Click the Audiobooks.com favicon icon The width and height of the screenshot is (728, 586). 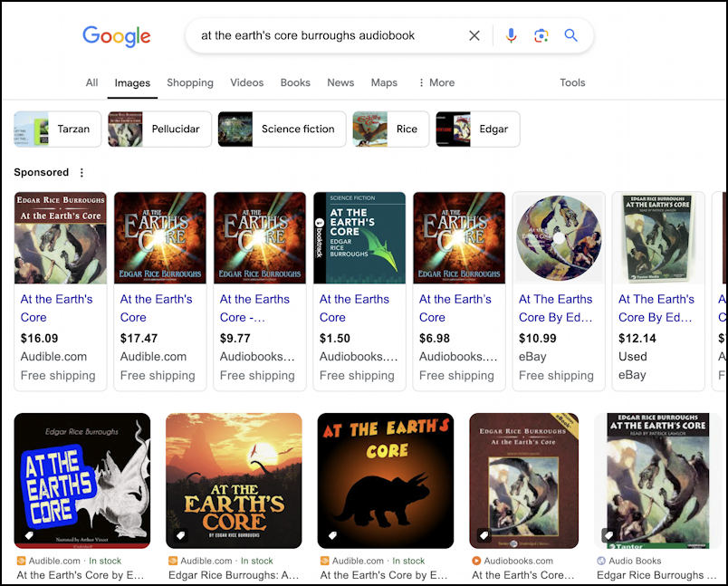click(476, 561)
